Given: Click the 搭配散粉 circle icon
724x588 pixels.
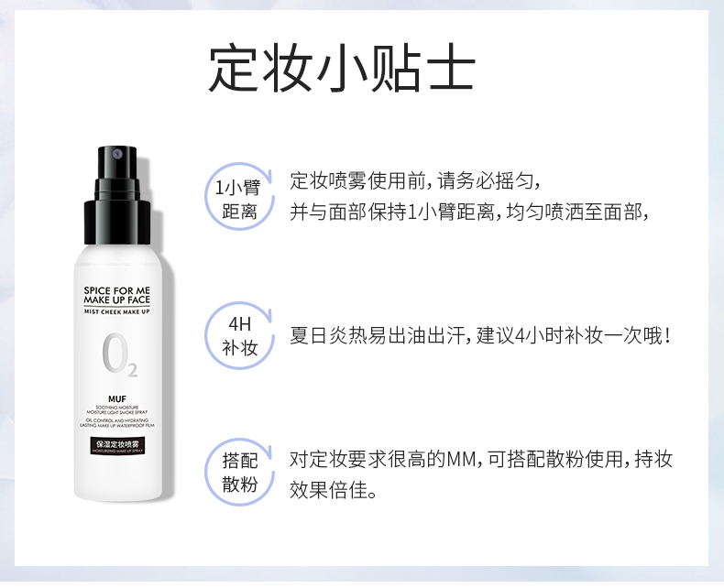Looking at the screenshot, I should 239,473.
